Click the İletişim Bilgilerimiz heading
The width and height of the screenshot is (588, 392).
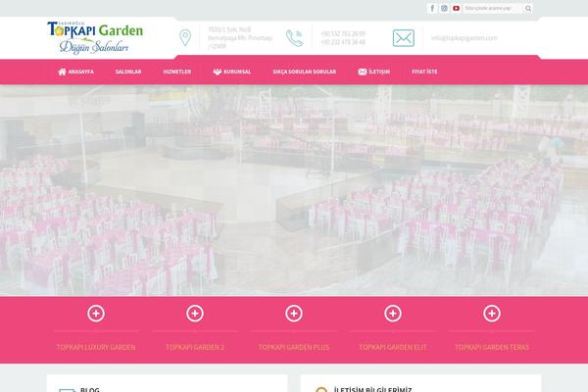372,389
